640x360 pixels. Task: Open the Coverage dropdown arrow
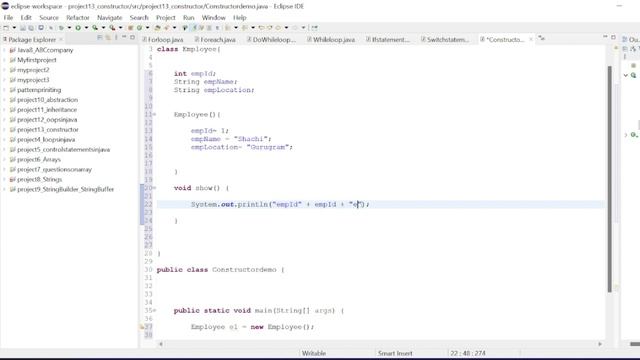[103, 28]
